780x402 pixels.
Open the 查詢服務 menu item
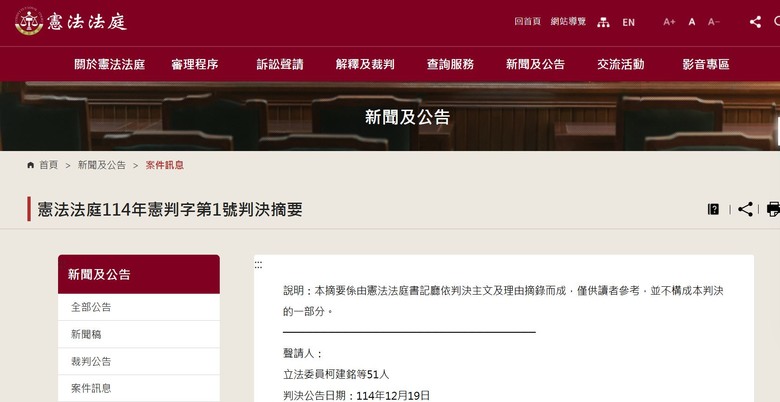click(x=450, y=64)
